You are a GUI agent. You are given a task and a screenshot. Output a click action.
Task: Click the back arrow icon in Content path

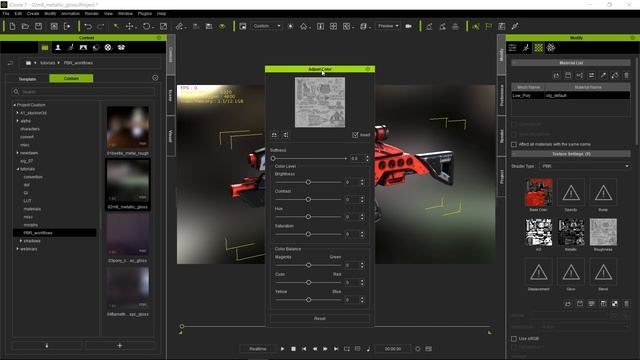10,63
